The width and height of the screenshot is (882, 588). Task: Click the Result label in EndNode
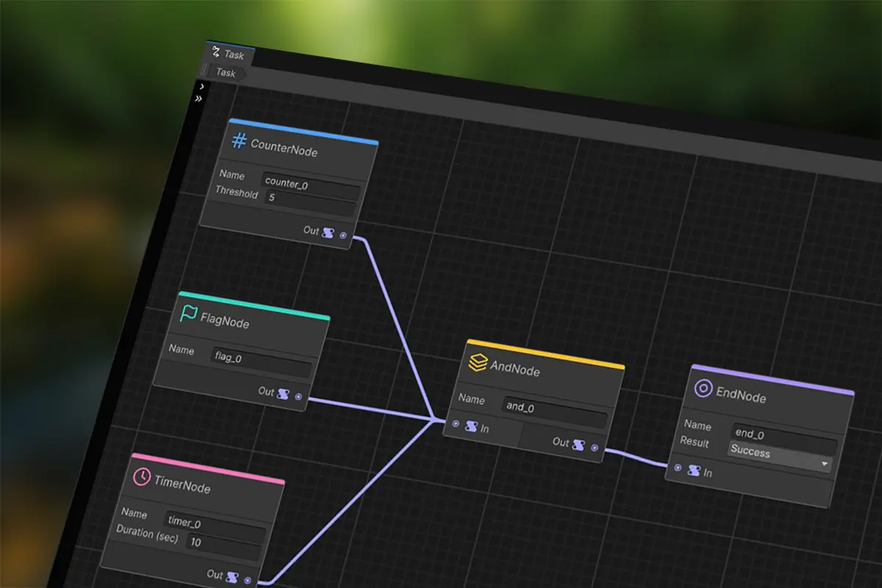[x=695, y=442]
